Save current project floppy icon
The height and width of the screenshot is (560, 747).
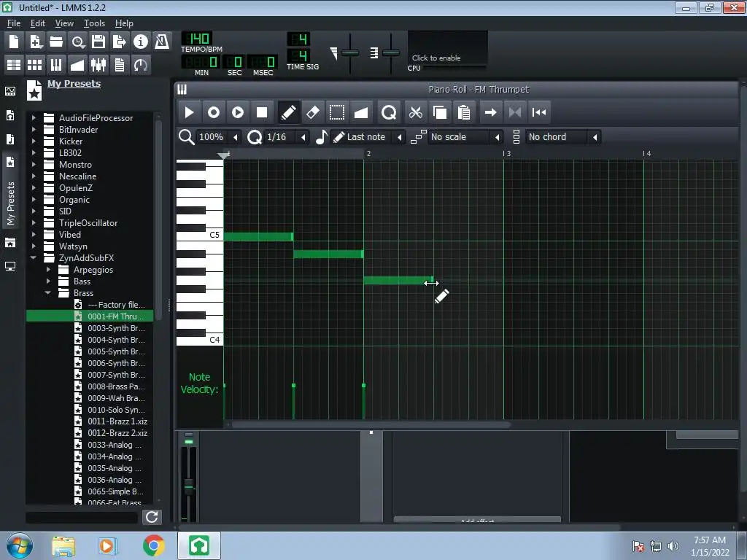tap(98, 42)
